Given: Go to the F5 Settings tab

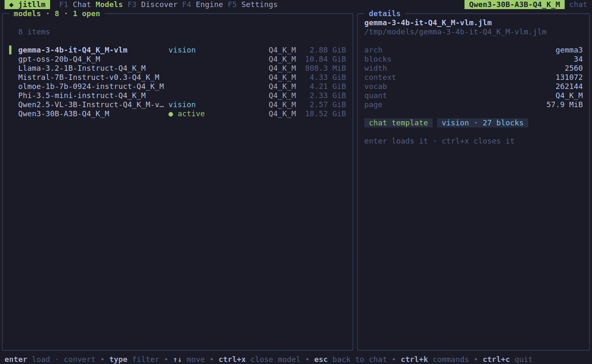Looking at the screenshot, I should point(253,5).
